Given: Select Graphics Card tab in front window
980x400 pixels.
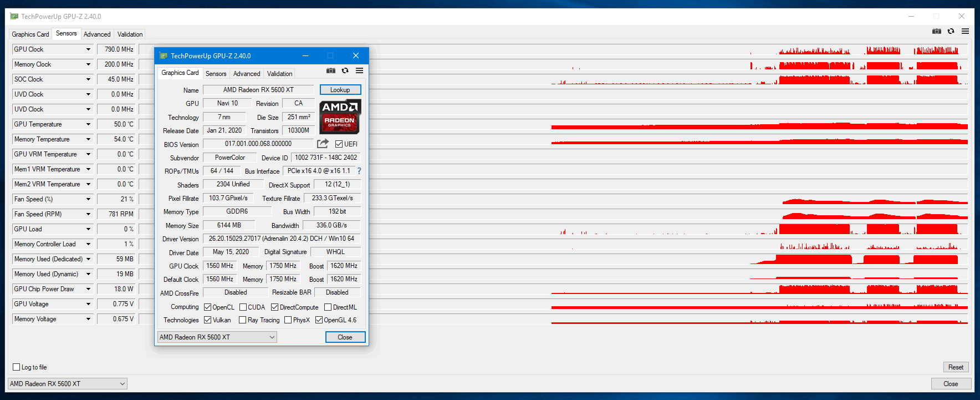Looking at the screenshot, I should 180,73.
